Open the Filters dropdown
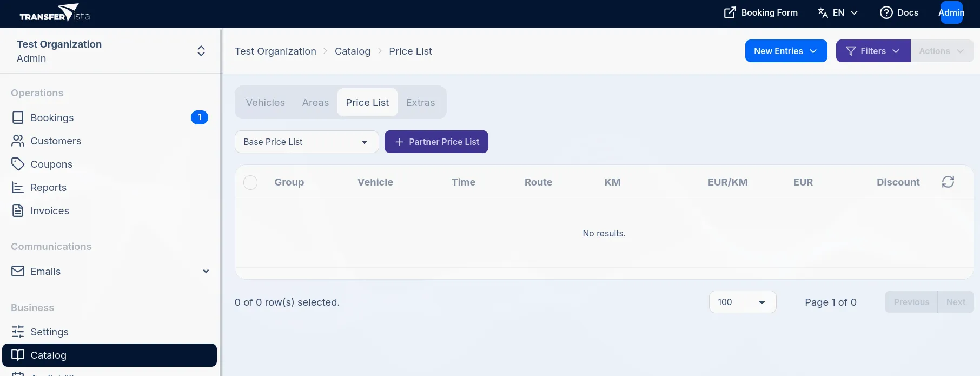Viewport: 980px width, 376px height. click(x=873, y=51)
